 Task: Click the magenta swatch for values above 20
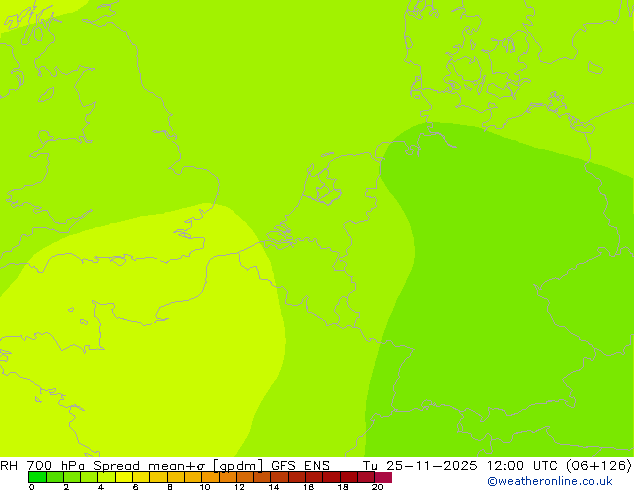tap(383, 477)
